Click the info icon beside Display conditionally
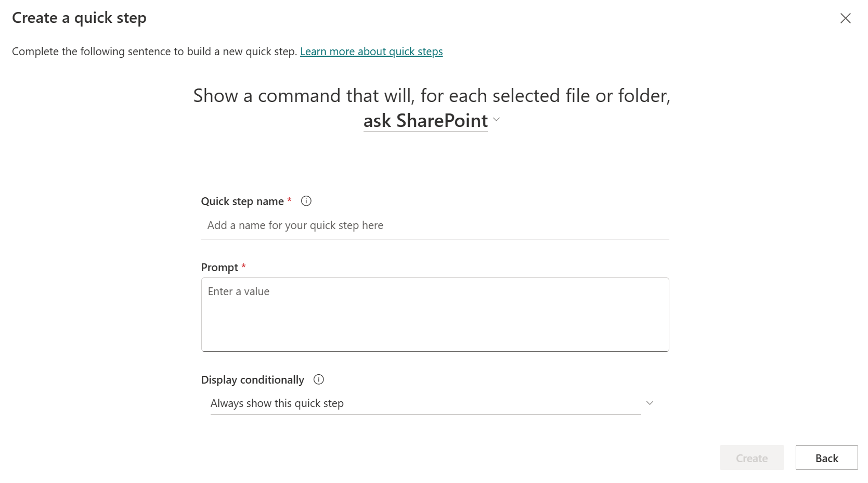868x483 pixels. pyautogui.click(x=319, y=379)
